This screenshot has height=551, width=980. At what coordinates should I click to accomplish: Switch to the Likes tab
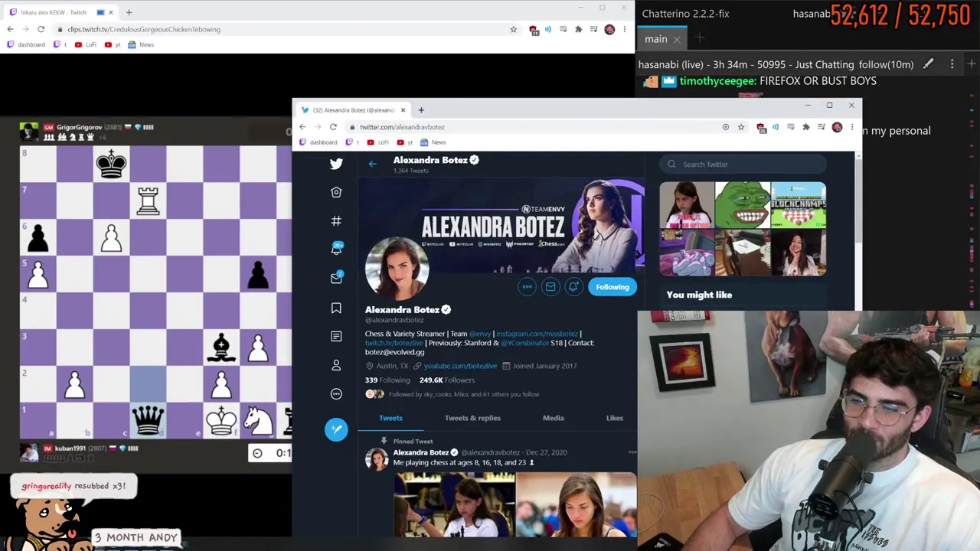click(615, 418)
